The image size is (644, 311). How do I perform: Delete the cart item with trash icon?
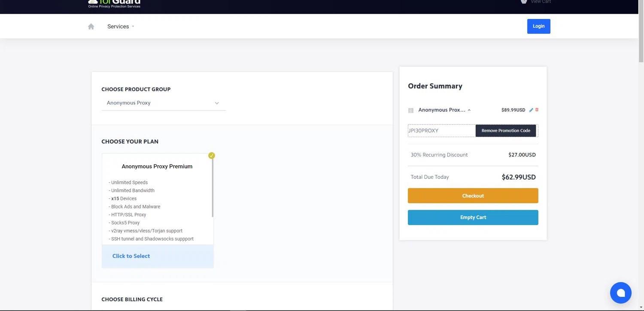(x=537, y=110)
